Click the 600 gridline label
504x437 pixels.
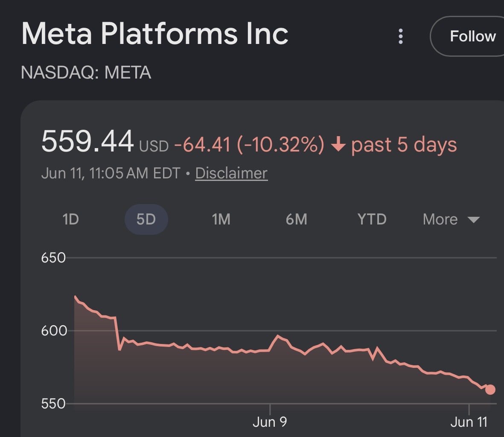point(54,331)
